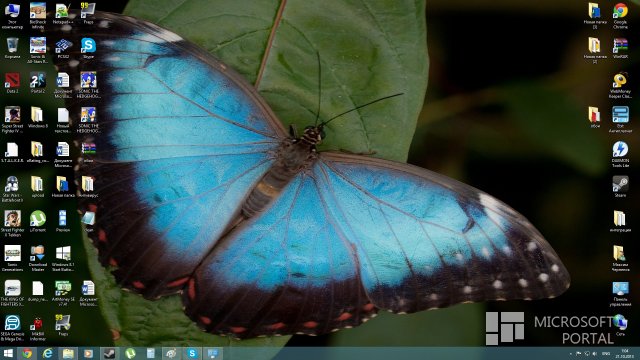Select the Сеть network icon
640x360 pixels.
(x=620, y=325)
